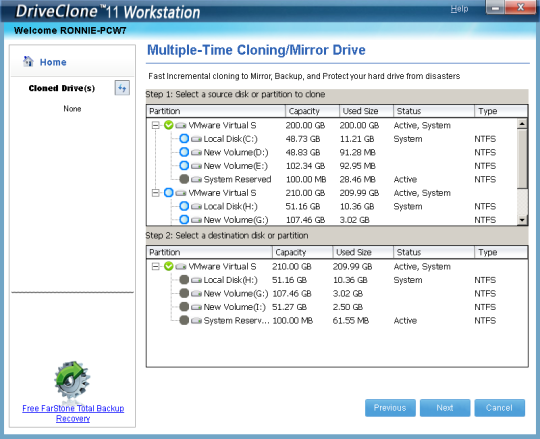Select New Volume(E:) source radio button
Image resolution: width=540 pixels, height=439 pixels.
184,166
